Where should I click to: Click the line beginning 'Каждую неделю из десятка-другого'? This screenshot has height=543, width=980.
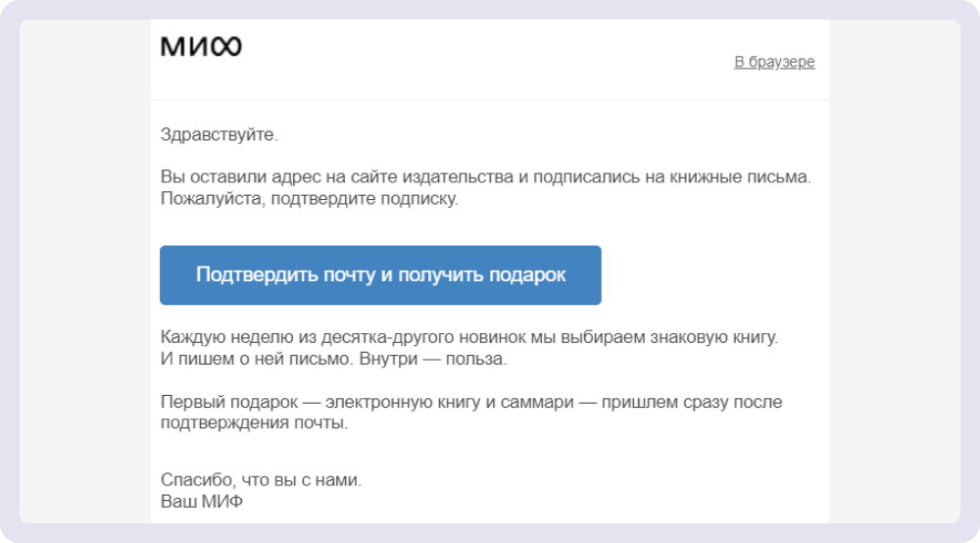469,337
